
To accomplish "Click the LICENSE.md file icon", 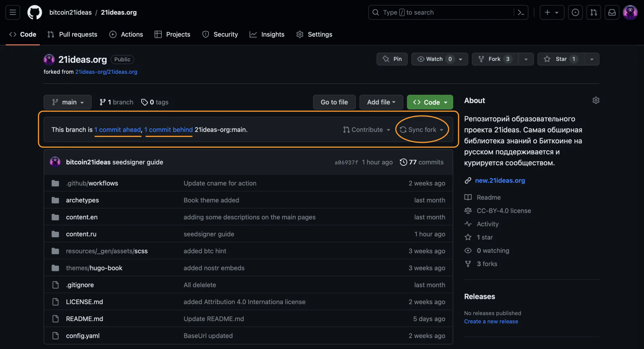I will [56, 302].
